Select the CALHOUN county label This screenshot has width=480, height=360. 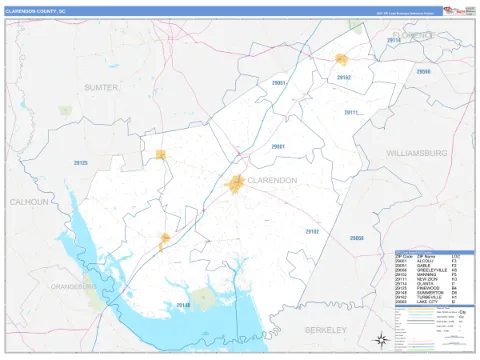29,202
